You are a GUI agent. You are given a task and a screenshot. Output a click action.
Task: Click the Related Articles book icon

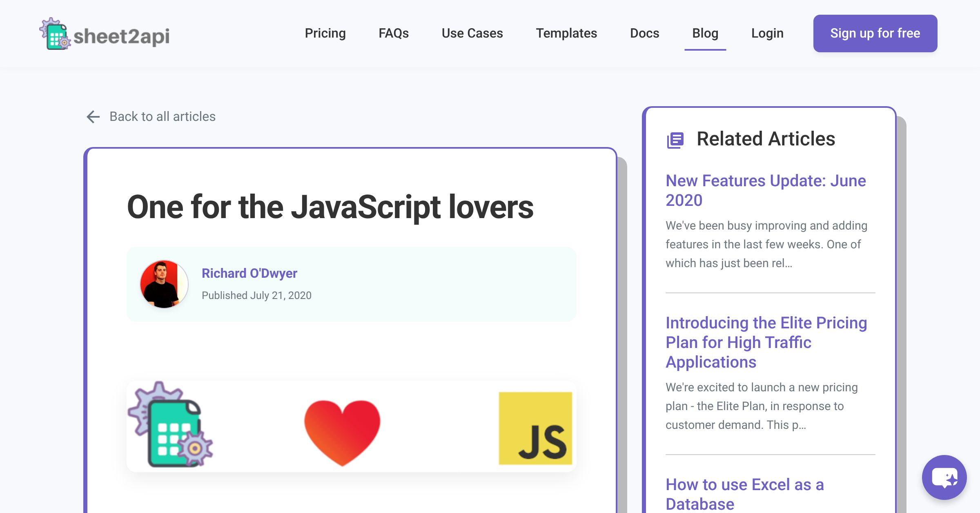[675, 139]
